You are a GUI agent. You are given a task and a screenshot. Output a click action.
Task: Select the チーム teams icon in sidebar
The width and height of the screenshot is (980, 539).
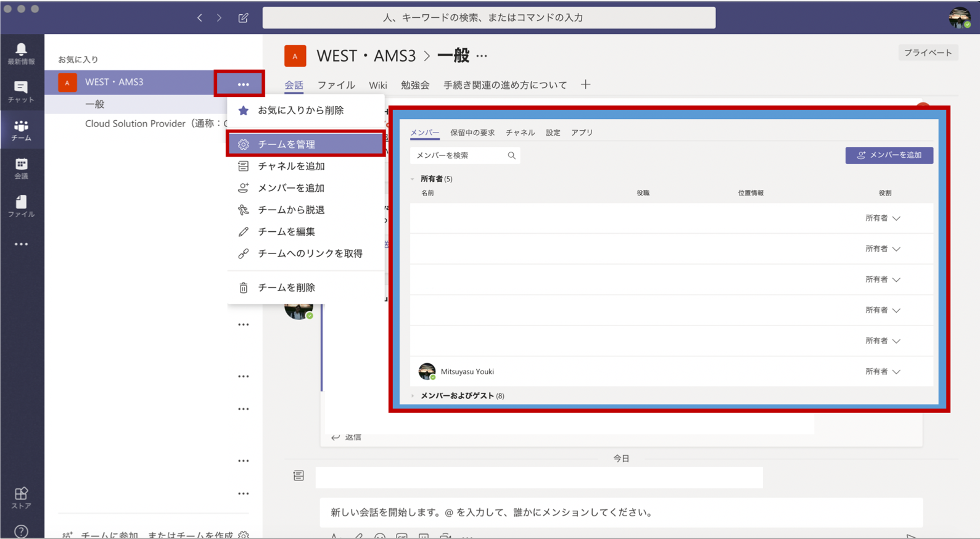(21, 130)
